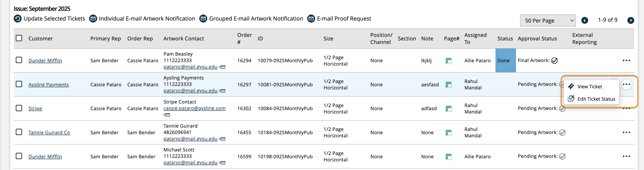Open the 50 Per Page dropdown
Screen dimensions: 644x170
[x=548, y=21]
